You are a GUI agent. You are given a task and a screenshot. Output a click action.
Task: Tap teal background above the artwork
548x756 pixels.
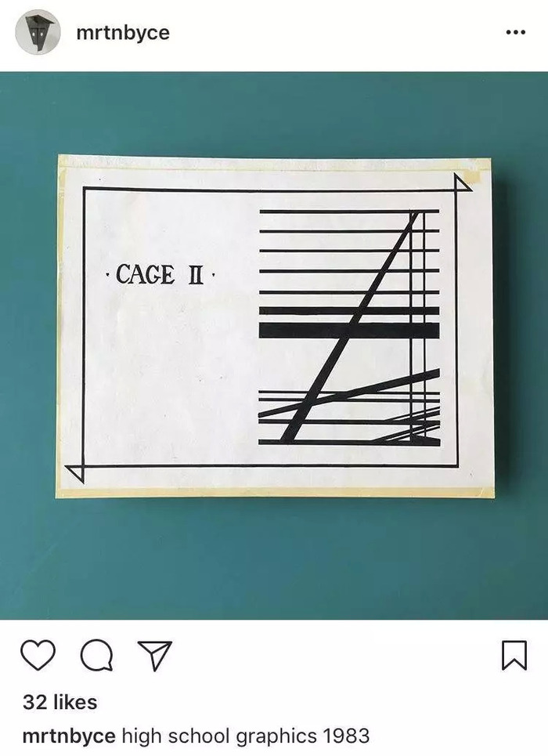tap(274, 114)
